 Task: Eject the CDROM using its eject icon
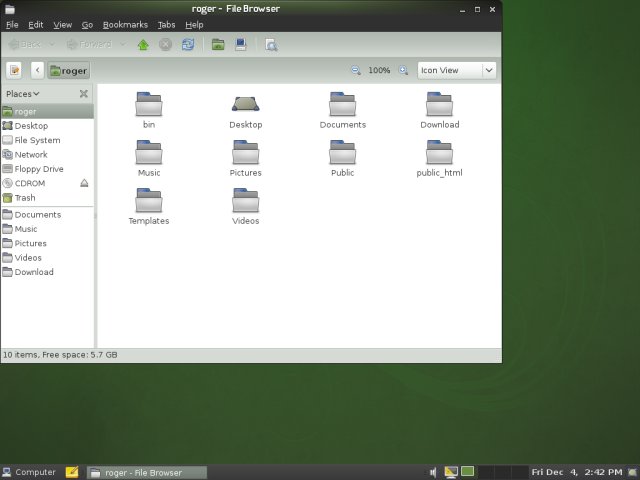click(x=84, y=183)
